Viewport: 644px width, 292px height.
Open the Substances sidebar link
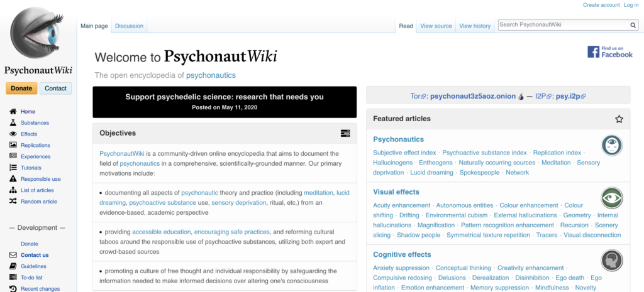35,122
